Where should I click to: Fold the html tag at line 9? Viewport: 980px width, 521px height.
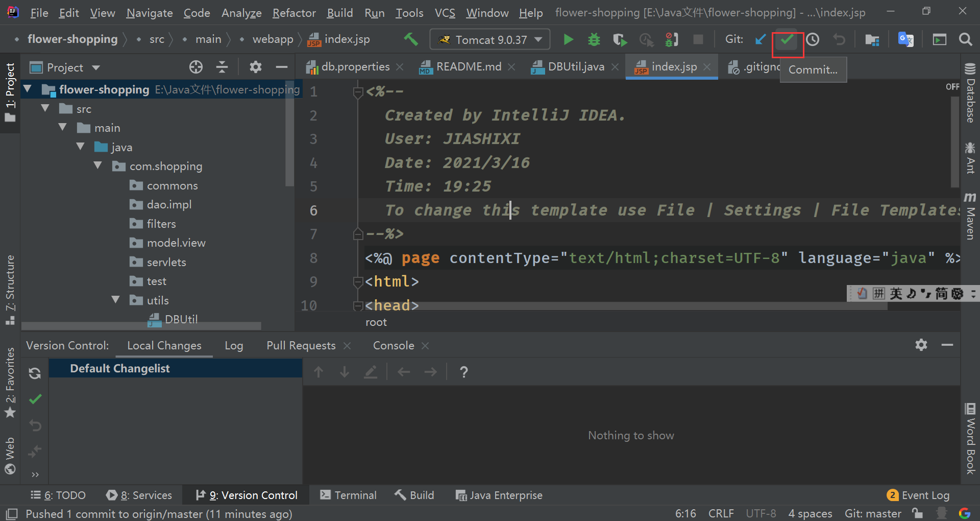(x=358, y=281)
